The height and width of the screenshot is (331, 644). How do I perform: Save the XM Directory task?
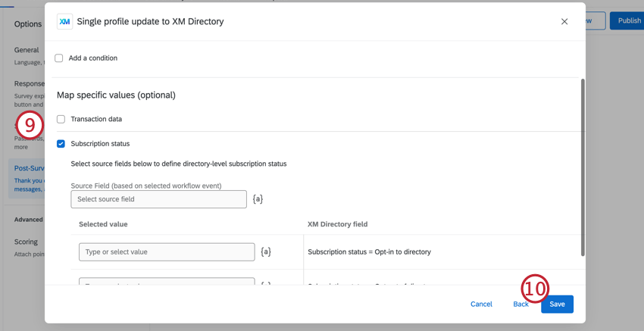coord(557,304)
